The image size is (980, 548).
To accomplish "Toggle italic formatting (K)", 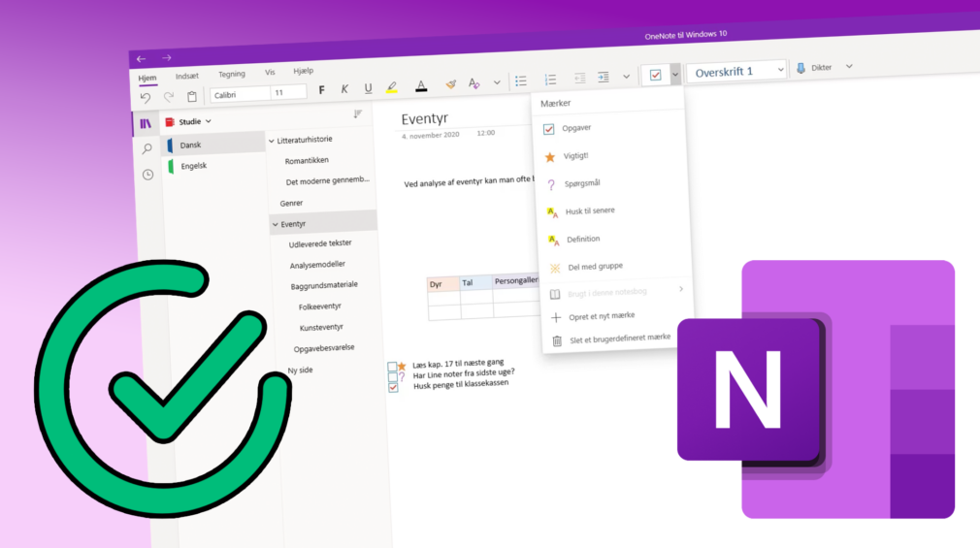I will coord(344,89).
